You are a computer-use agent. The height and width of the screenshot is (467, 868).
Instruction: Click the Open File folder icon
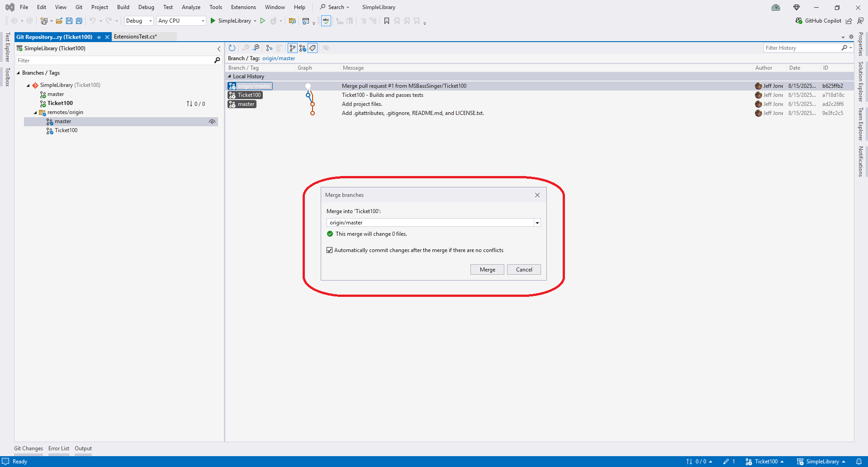click(59, 21)
